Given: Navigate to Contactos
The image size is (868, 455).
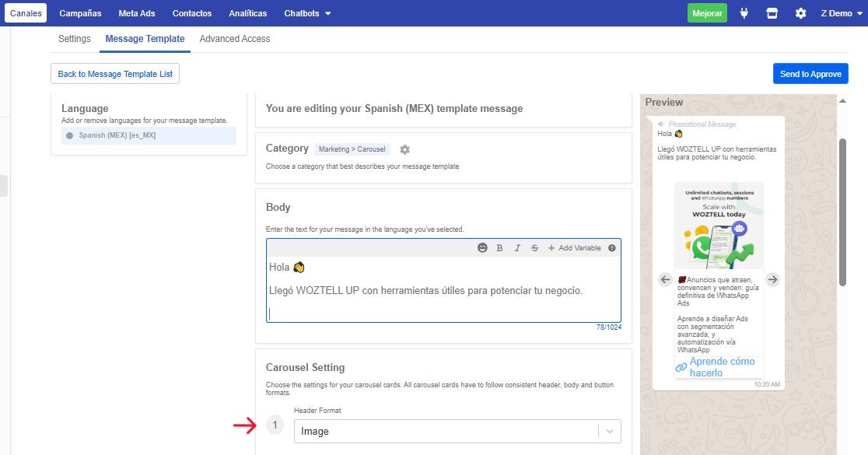Looking at the screenshot, I should 192,13.
